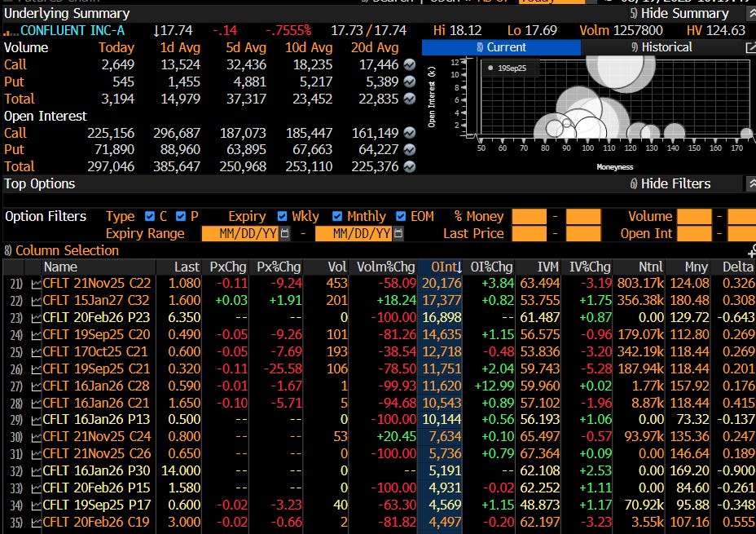Click Open Int minimum filter field
756x534 pixels.
(x=694, y=233)
